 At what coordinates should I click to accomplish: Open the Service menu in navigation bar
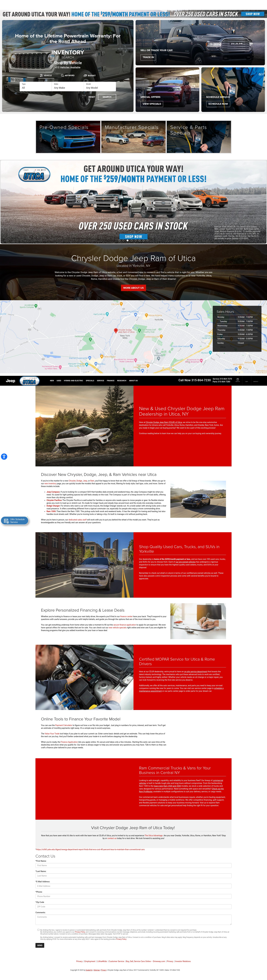pyautogui.click(x=100, y=381)
